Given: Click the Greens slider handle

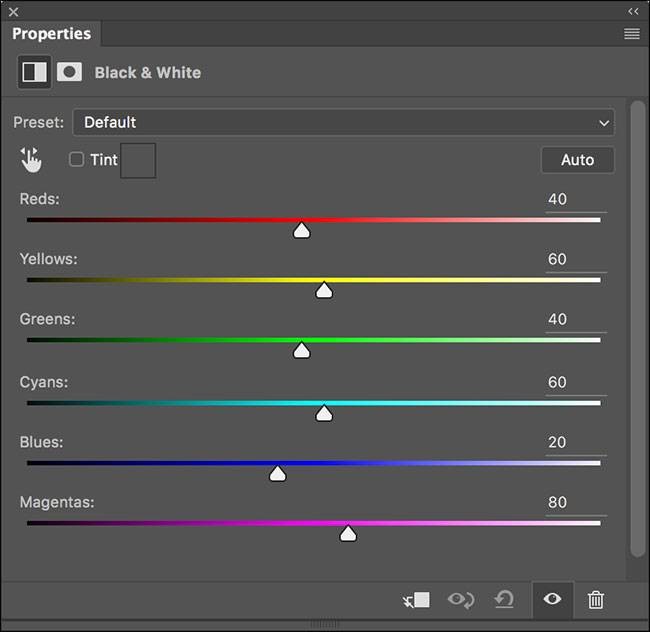Looking at the screenshot, I should pos(301,351).
